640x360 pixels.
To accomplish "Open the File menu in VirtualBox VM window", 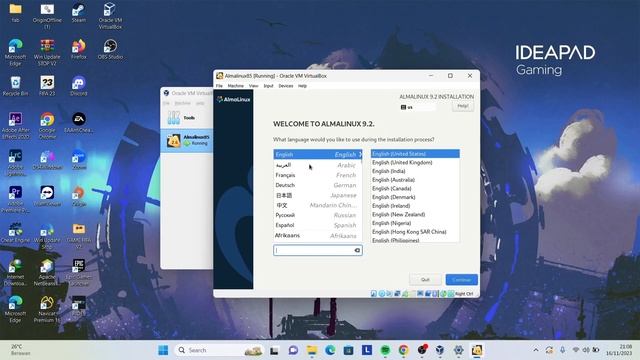I will pyautogui.click(x=219, y=86).
